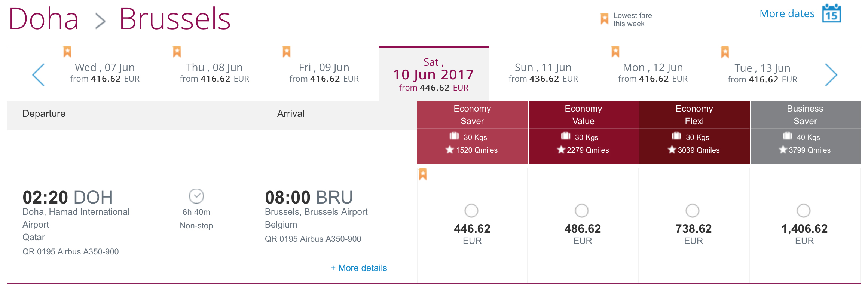Pick the 1,406.62 EUR Business Saver fare
The height and width of the screenshot is (290, 868).
[x=804, y=211]
